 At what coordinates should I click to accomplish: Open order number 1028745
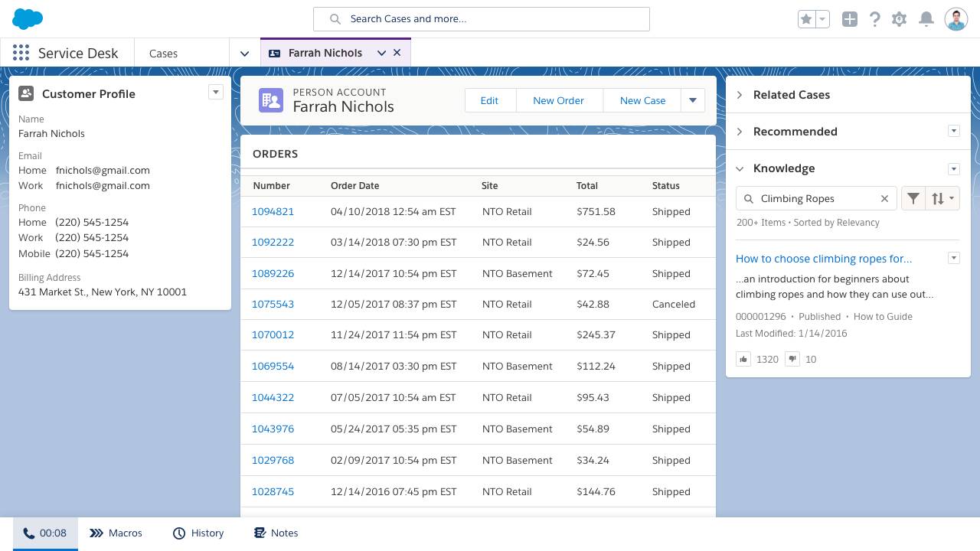(x=273, y=492)
